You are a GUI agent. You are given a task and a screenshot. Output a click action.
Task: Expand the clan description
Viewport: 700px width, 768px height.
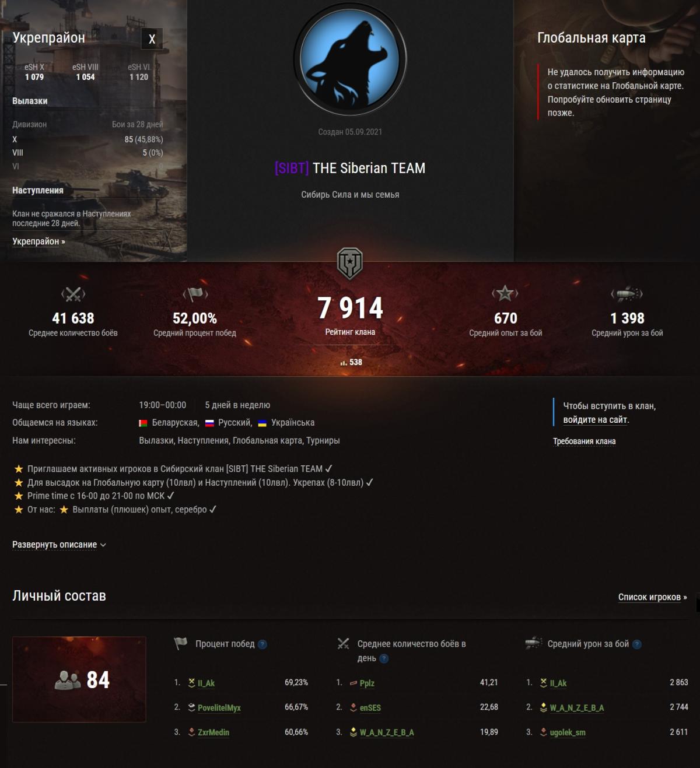[59, 545]
